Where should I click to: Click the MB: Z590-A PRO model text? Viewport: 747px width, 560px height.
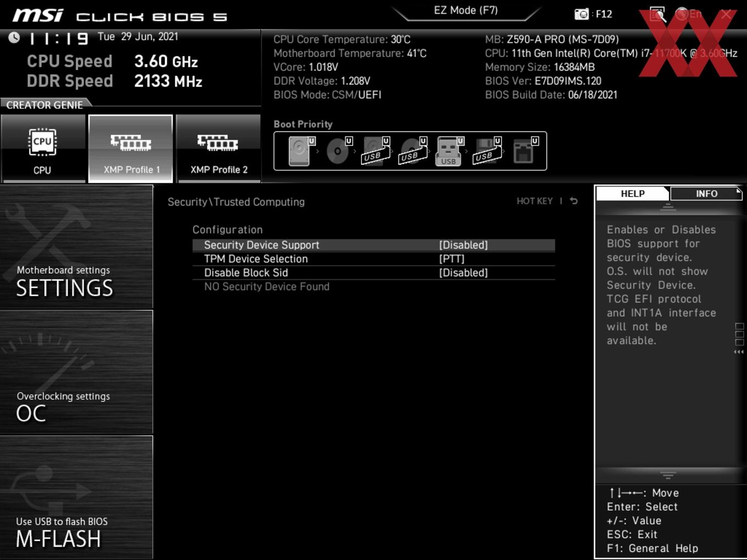[x=552, y=39]
